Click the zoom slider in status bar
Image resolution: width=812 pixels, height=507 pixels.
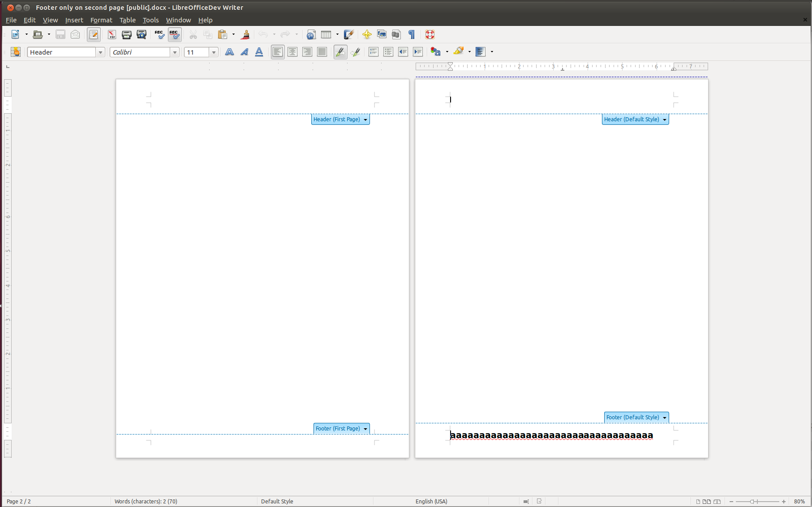point(757,502)
